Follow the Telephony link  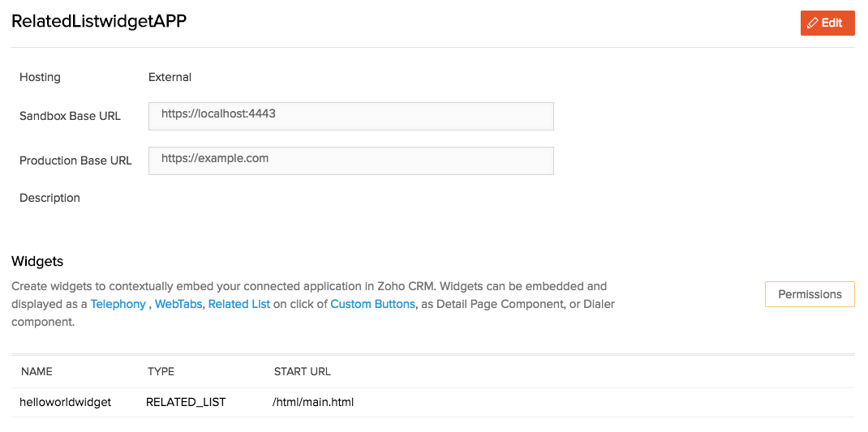point(118,304)
